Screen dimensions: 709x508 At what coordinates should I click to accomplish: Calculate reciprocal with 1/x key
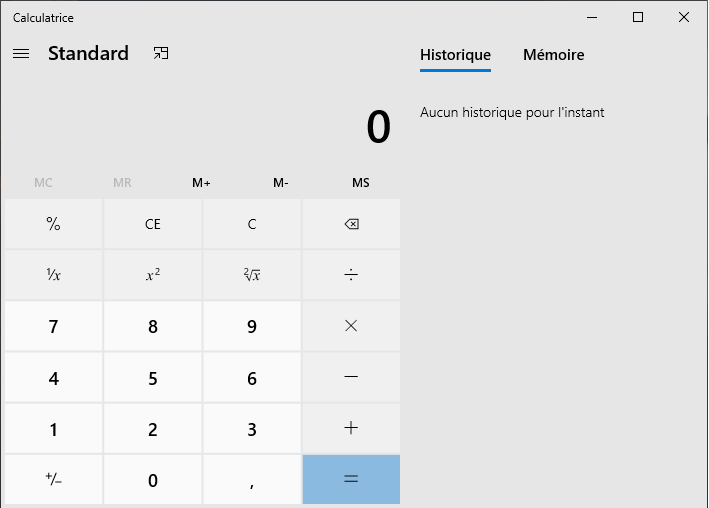click(54, 275)
